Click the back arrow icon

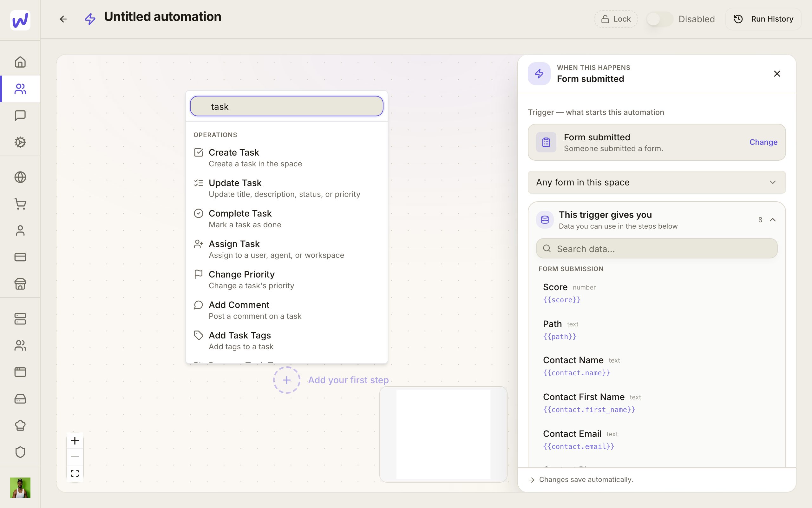click(x=63, y=19)
